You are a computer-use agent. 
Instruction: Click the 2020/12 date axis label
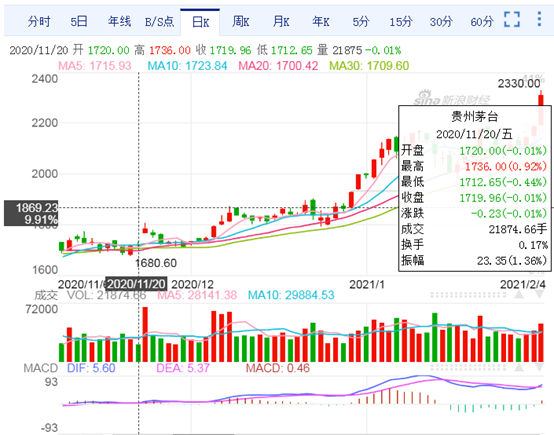tap(193, 284)
